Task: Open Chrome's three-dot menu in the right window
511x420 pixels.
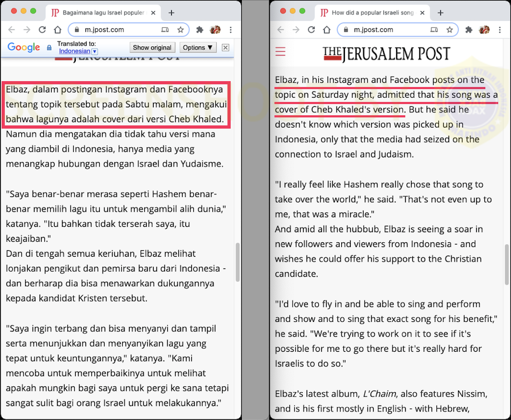Action: click(500, 30)
